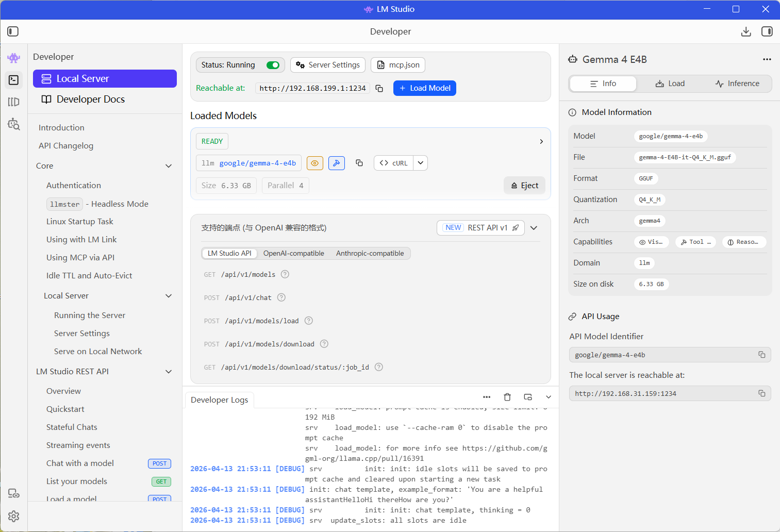Viewport: 780px width, 532px height.
Task: Open the Gemma 4 E4B more options menu
Action: click(x=767, y=59)
